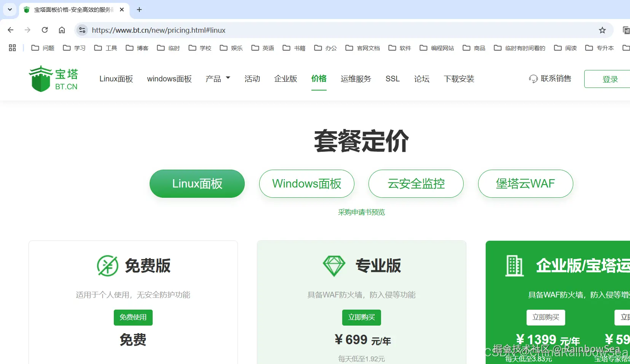Open the 价格 navigation menu item
The height and width of the screenshot is (364, 630).
coord(319,79)
